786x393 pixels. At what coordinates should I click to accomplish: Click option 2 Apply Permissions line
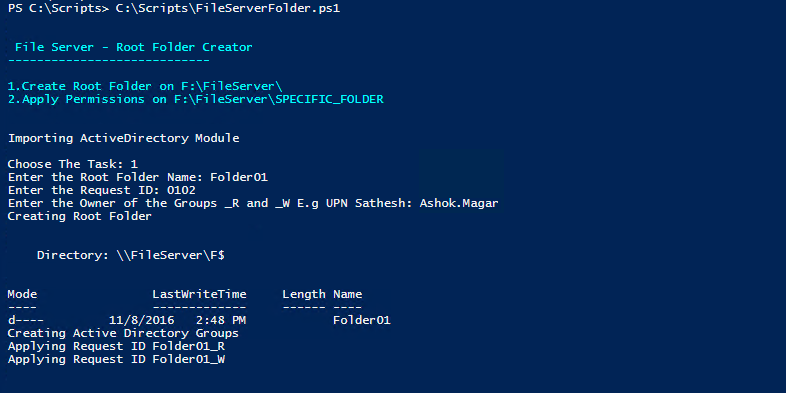(x=195, y=99)
